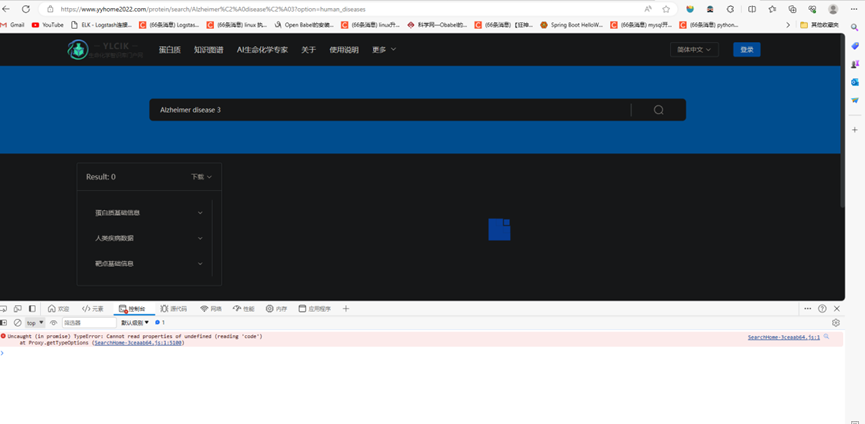Toggle the DevTools activity bar dock icon
The image size is (865, 424).
point(33,309)
